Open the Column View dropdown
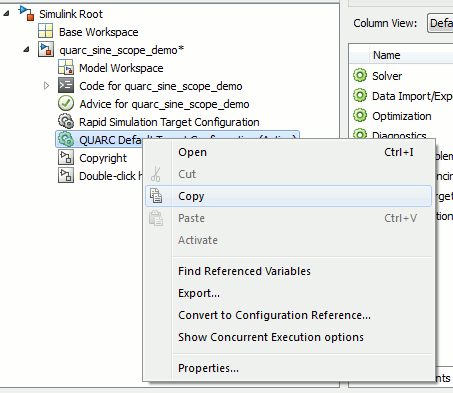The height and width of the screenshot is (393, 453). tap(440, 23)
